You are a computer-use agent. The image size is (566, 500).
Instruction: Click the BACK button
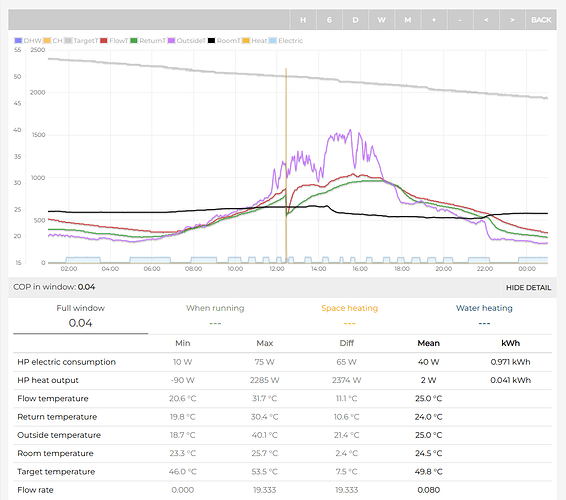click(x=541, y=20)
